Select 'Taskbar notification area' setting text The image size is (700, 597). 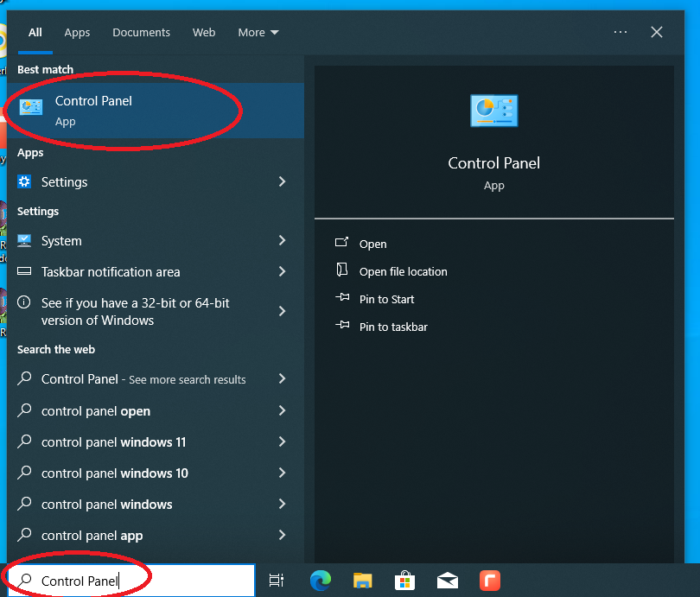point(111,272)
